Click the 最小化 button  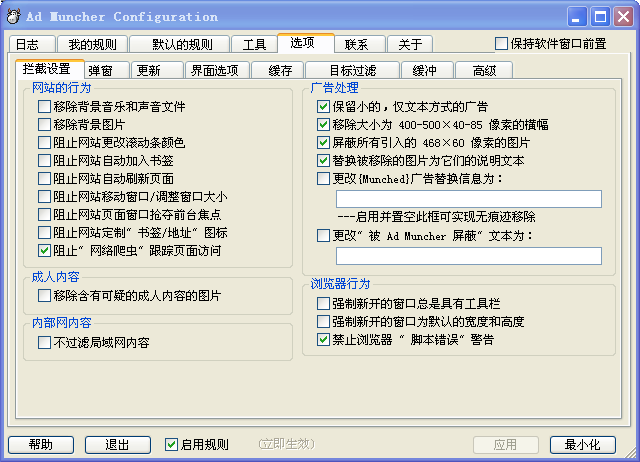pyautogui.click(x=582, y=445)
